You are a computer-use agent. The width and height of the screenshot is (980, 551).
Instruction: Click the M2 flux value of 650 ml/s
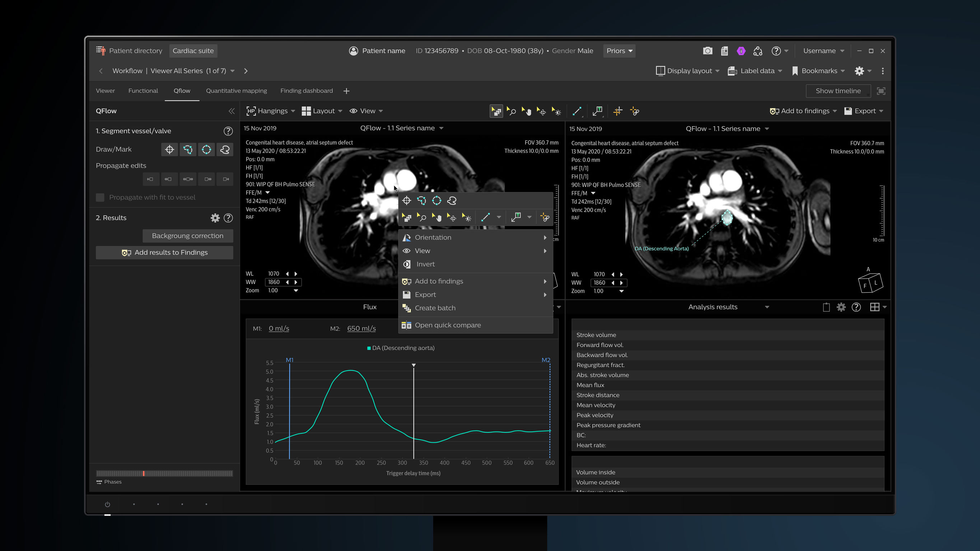coord(361,328)
